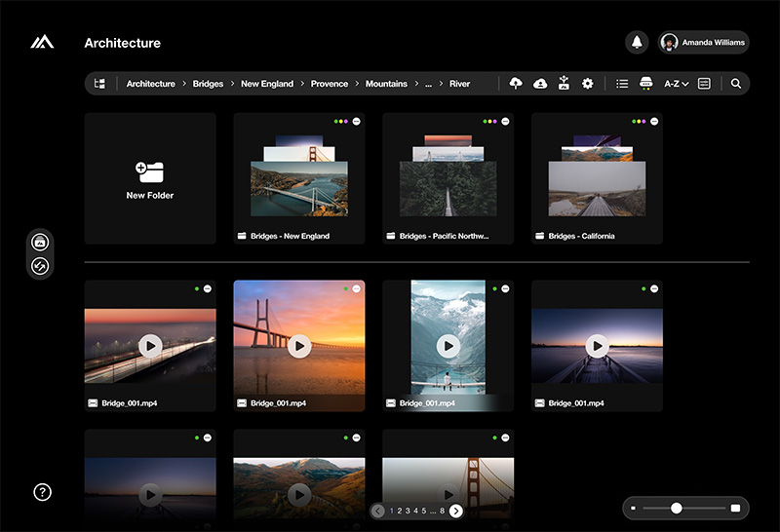Switch to grid view
780x532 pixels.
tap(645, 84)
